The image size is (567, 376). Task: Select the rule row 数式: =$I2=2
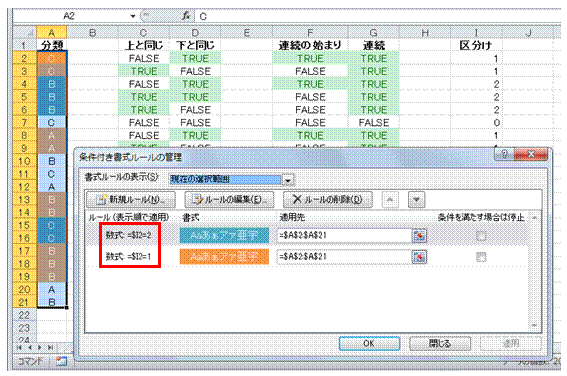tap(306, 235)
